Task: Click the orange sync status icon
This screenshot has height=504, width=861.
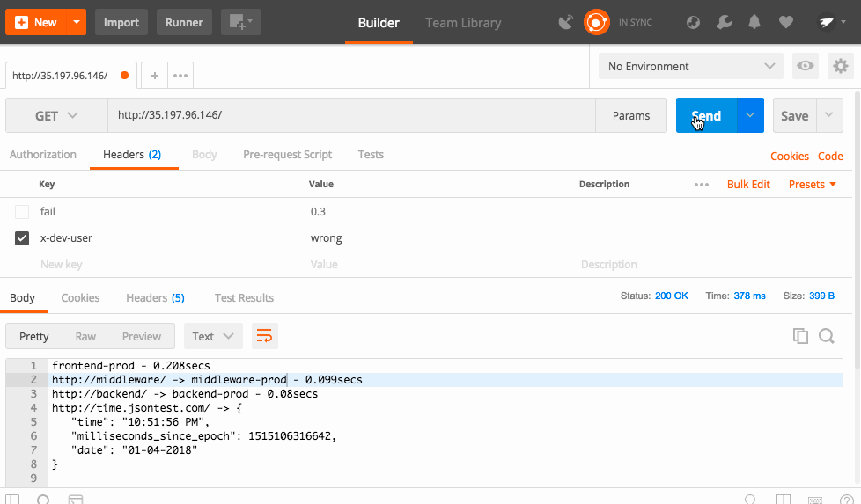Action: pos(596,23)
